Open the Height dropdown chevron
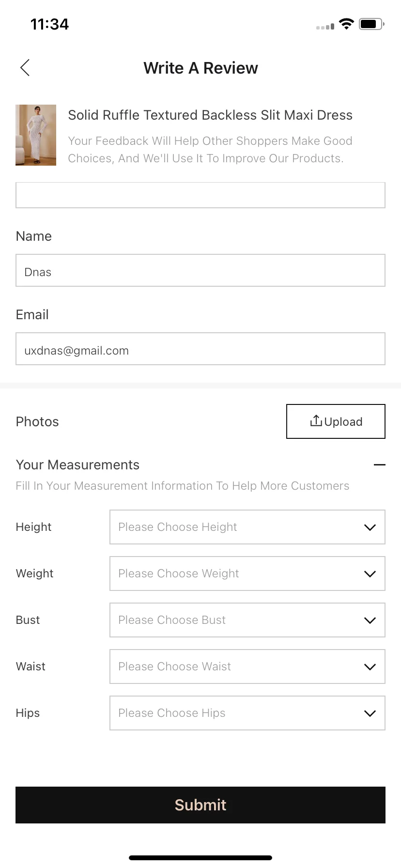Viewport: 401px width, 868px height. (370, 527)
